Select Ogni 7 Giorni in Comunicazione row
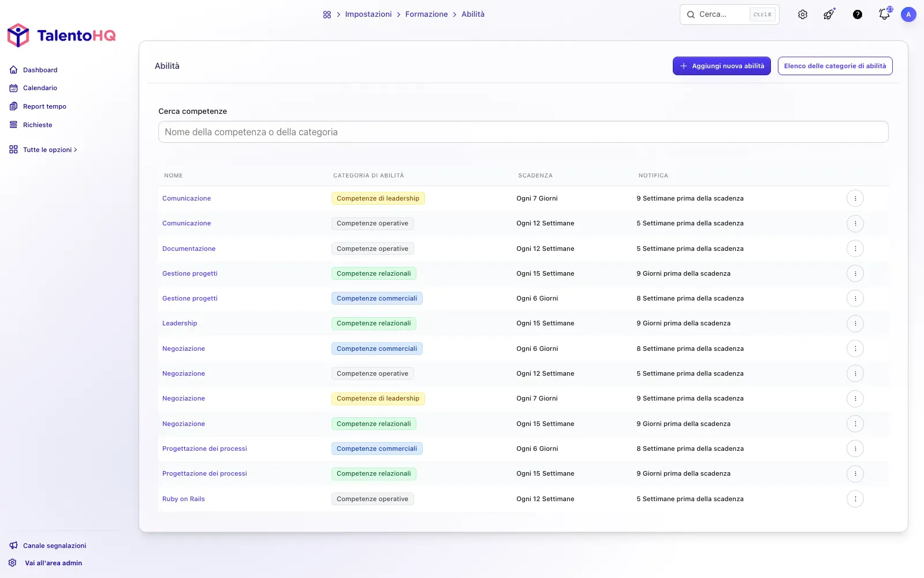This screenshot has height=578, width=924. [537, 198]
